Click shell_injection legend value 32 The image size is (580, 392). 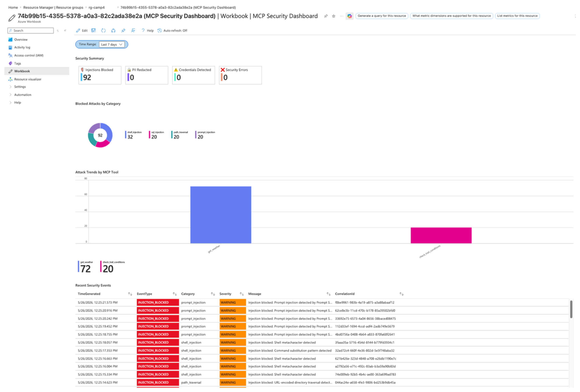click(130, 137)
